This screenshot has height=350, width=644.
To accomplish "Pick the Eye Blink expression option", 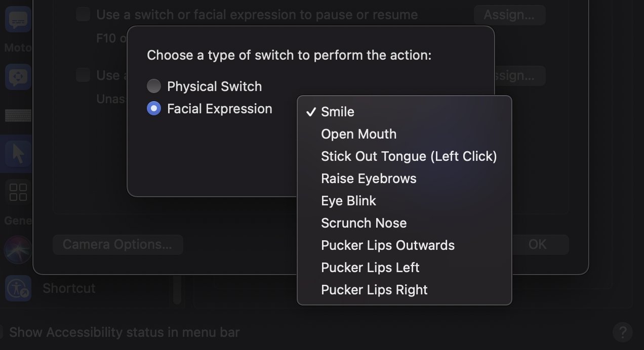I will (x=348, y=201).
